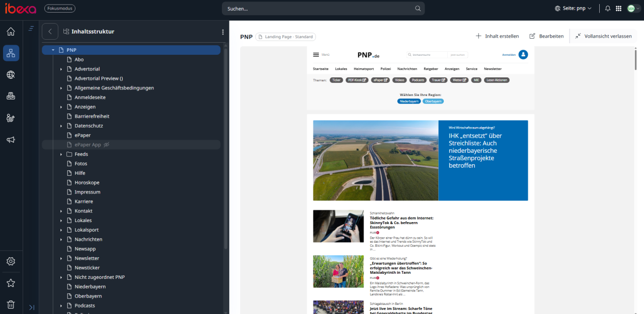Click the home dashboard icon
This screenshot has width=644, height=314.
pos(11,32)
